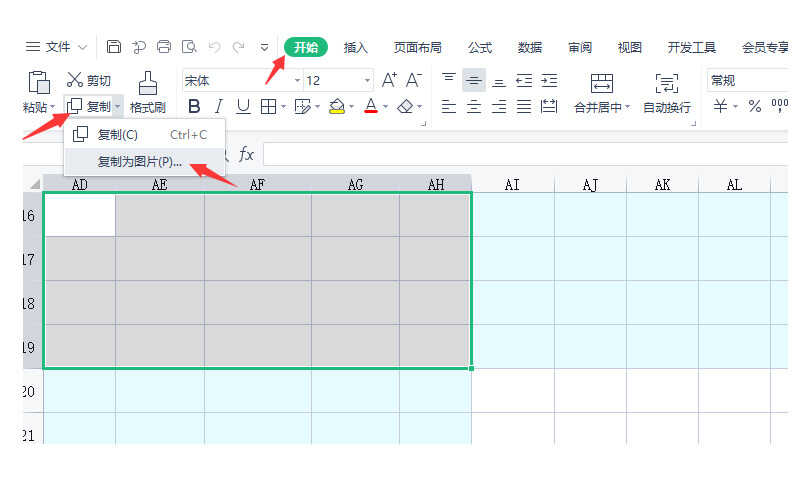This screenshot has height=479, width=806.
Task: Toggle align right
Action: point(499,106)
